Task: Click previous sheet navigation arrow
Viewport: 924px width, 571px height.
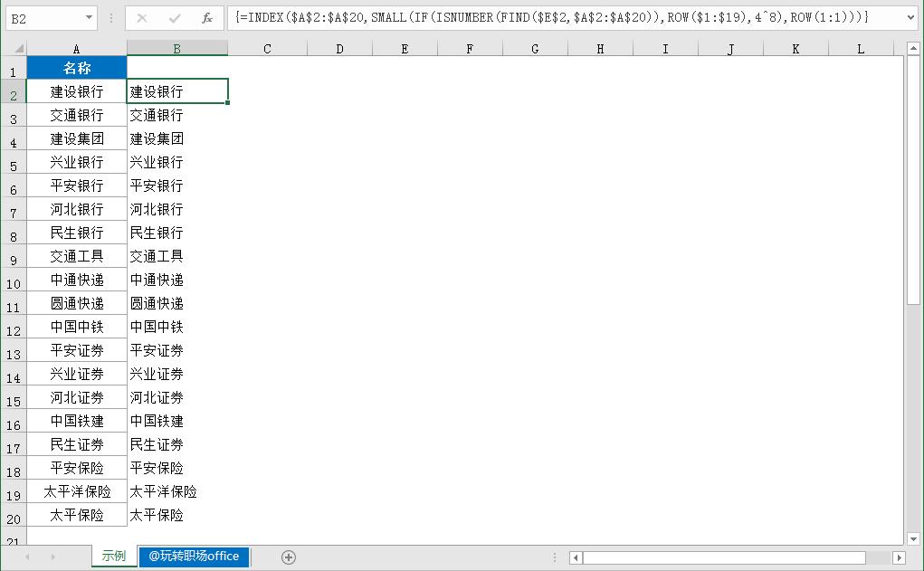Action: [x=27, y=557]
